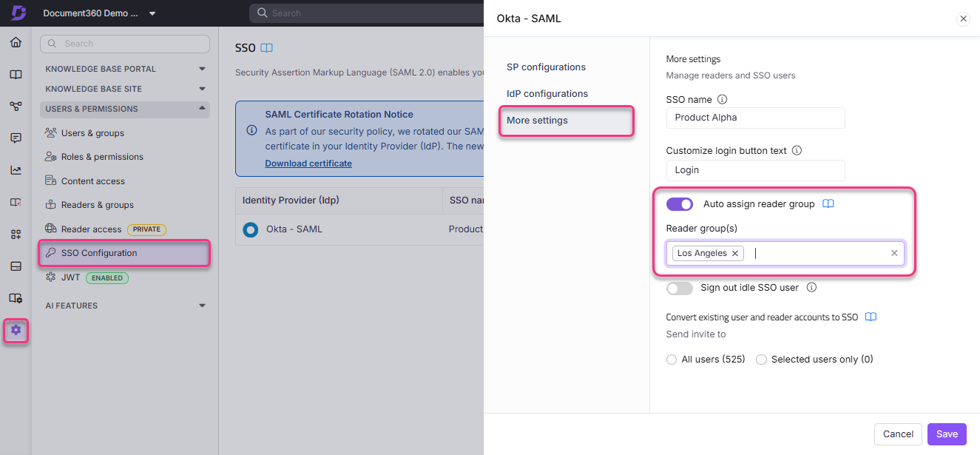Viewport: 980px width, 455px height.
Task: View Analytics via the chart icon
Action: click(x=16, y=169)
